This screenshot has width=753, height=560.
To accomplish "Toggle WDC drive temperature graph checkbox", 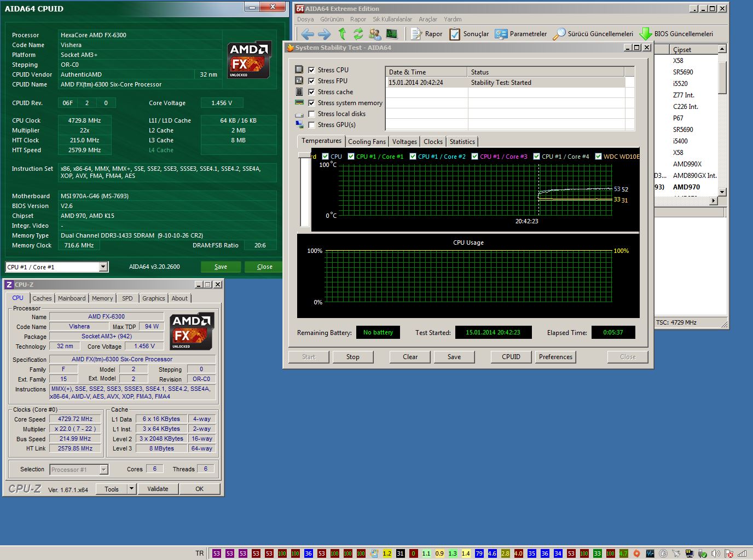I will [598, 157].
